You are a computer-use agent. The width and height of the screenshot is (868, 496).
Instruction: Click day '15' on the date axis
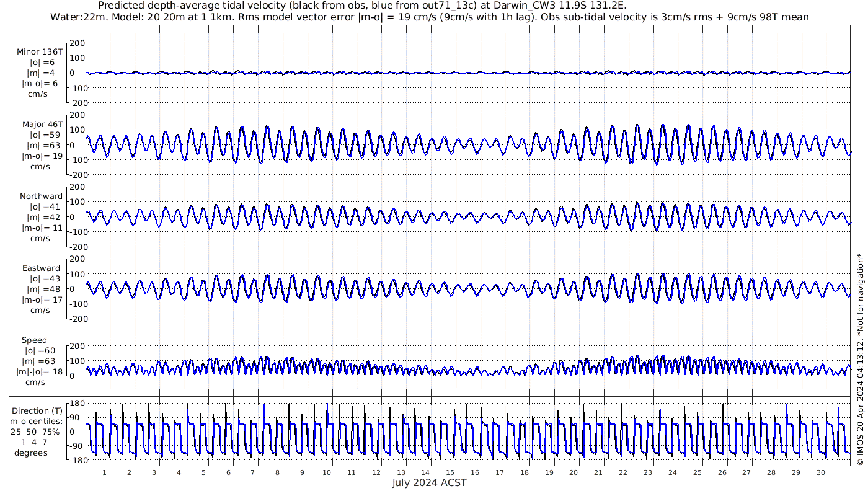click(x=450, y=472)
